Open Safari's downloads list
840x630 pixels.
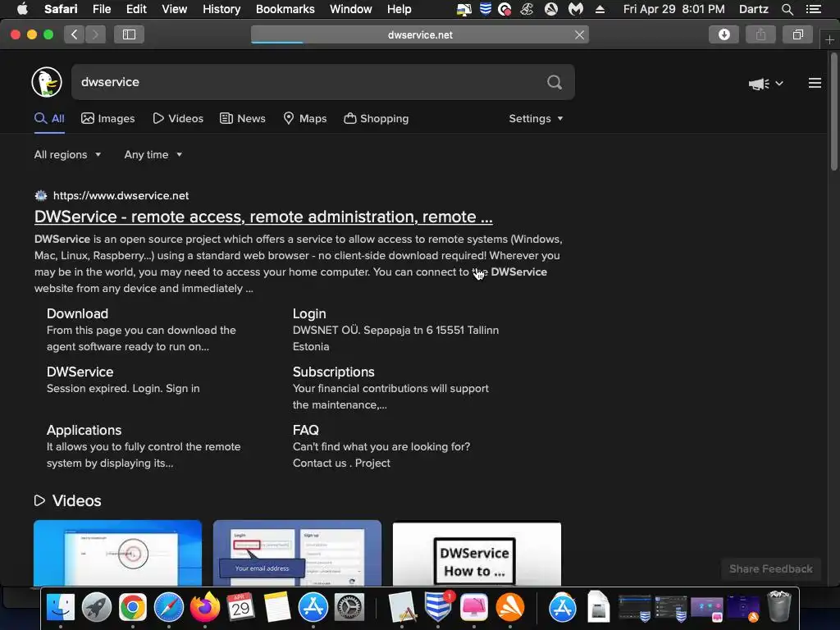(724, 34)
